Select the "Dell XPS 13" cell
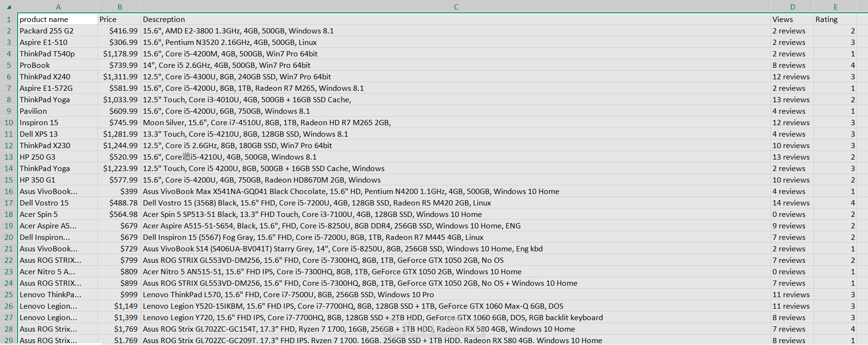This screenshot has width=868, height=345. tap(58, 134)
